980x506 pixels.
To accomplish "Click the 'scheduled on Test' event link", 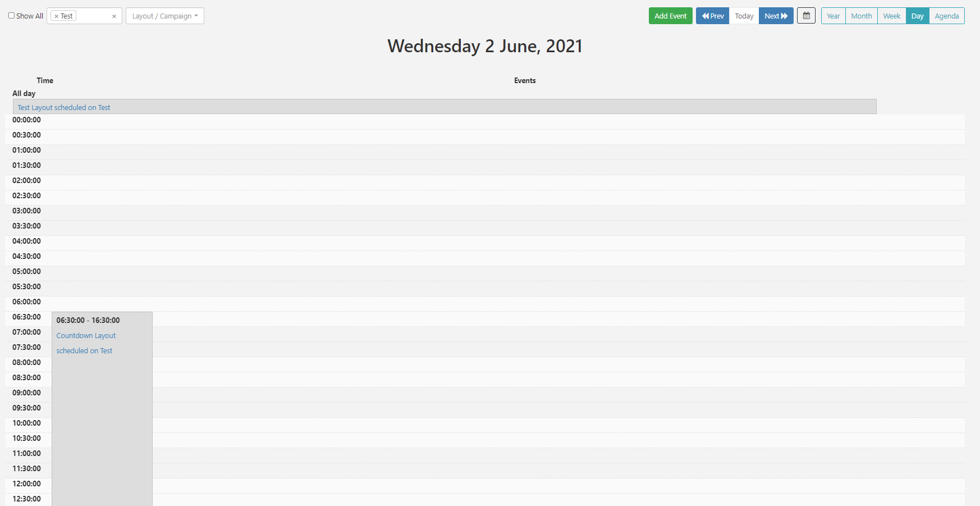I will [84, 350].
